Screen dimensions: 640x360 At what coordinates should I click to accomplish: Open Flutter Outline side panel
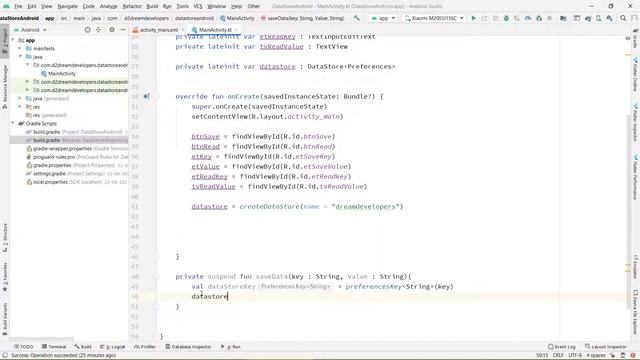click(636, 74)
